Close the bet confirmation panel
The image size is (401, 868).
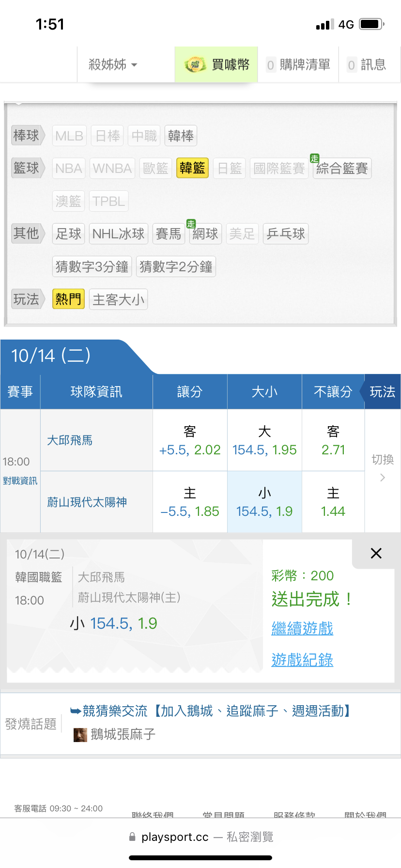coord(376,553)
